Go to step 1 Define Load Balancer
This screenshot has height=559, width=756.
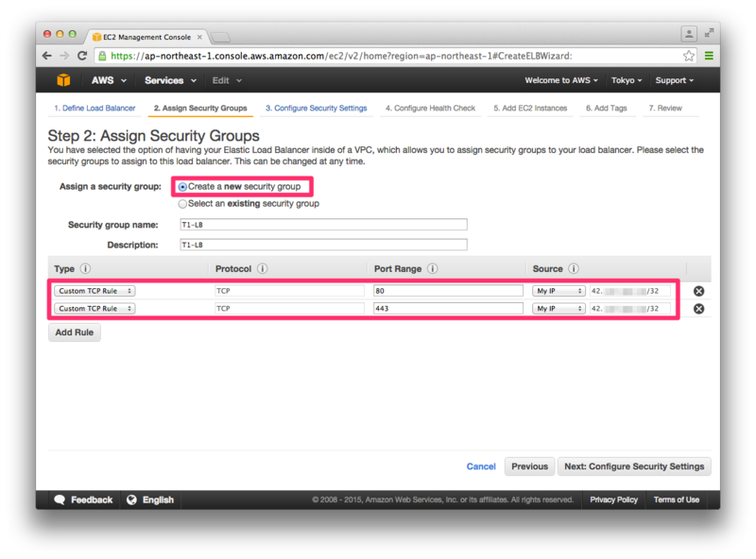coord(94,108)
